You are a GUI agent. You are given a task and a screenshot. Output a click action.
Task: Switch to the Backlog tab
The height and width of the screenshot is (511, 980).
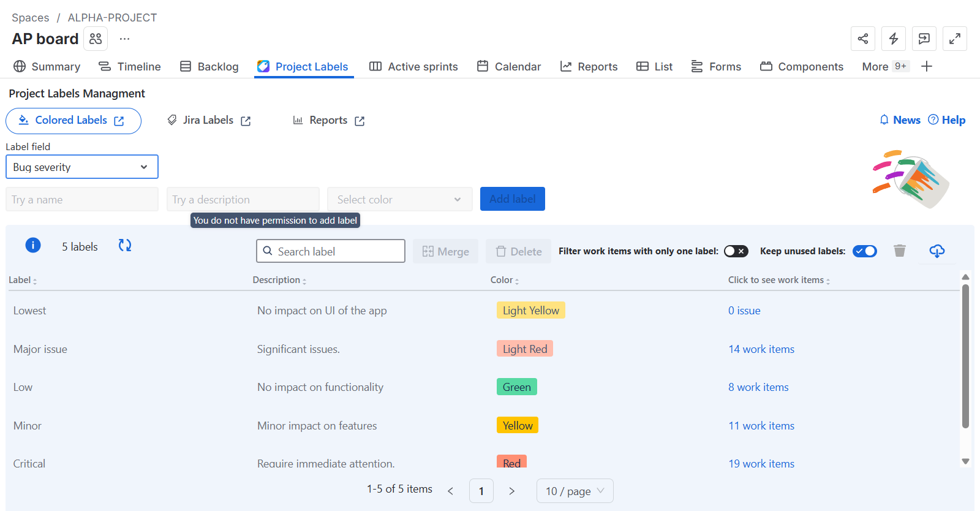[x=209, y=66]
